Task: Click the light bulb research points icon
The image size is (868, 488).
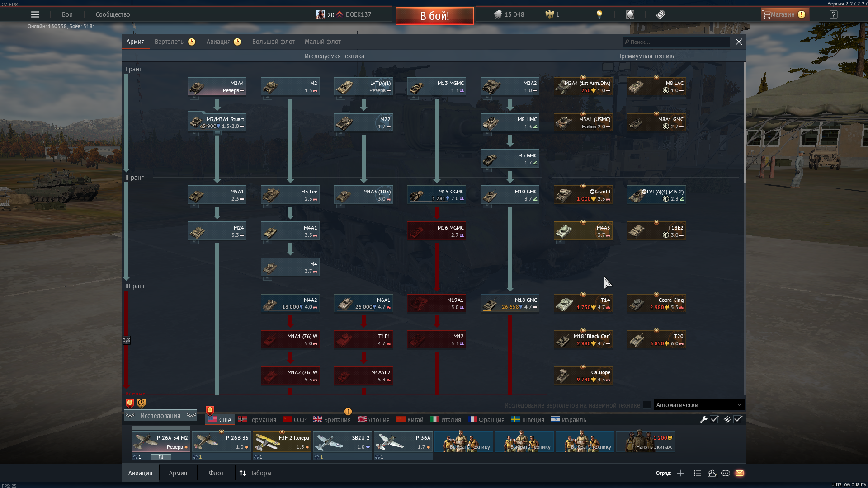Action: pos(599,14)
